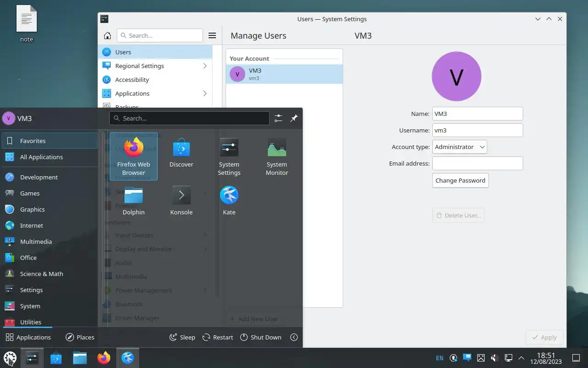This screenshot has height=368, width=588.
Task: Click the clock showing 18:51
Action: (547, 358)
